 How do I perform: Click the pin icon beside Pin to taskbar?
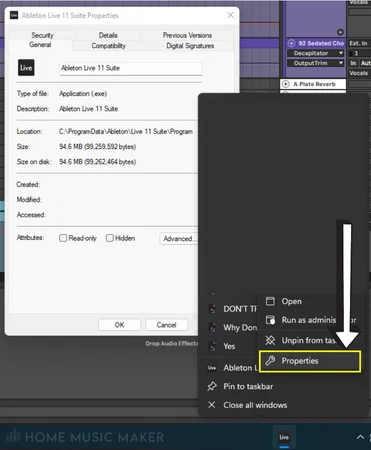(x=212, y=386)
